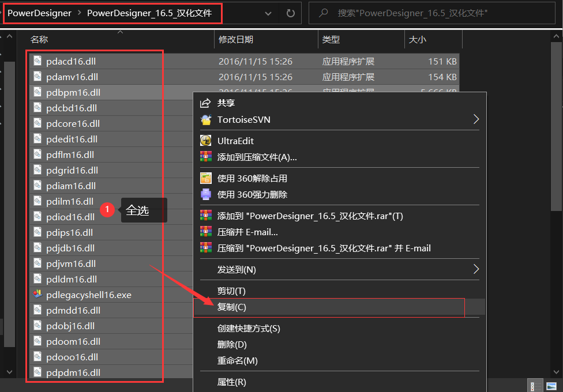The image size is (563, 392).
Task: Click 剪切(T) in the context menu
Action: (x=231, y=291)
